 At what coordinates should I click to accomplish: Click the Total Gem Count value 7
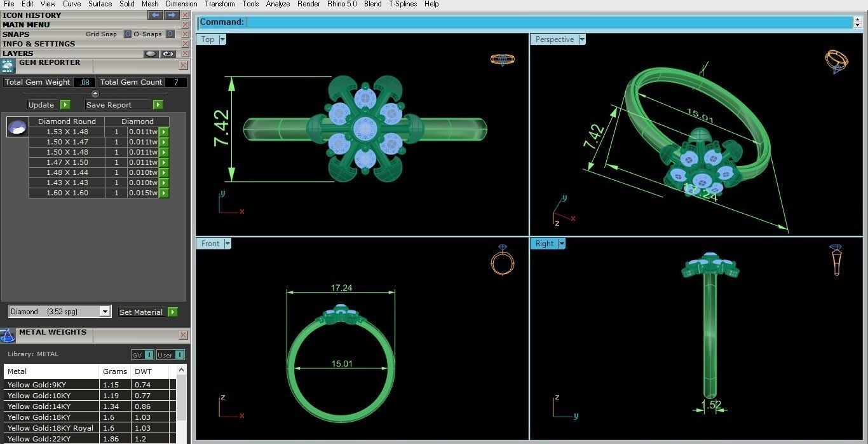tap(176, 82)
